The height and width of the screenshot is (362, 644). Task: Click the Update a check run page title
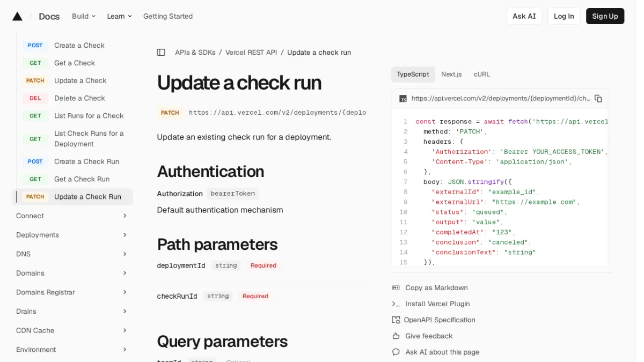[x=239, y=83]
